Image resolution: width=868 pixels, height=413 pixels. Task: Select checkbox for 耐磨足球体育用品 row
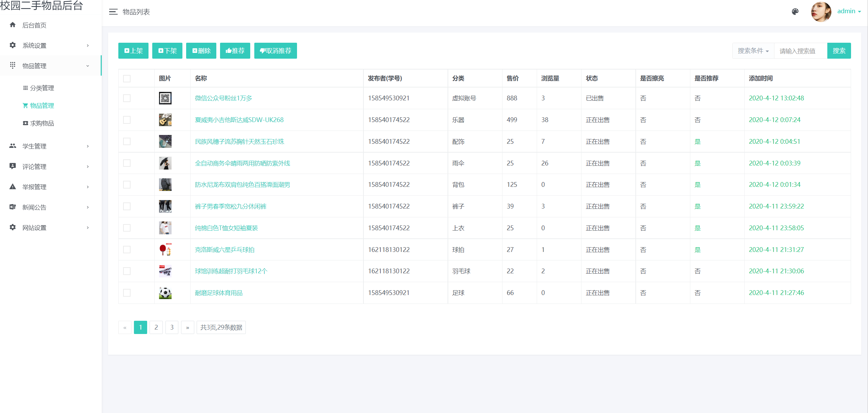pos(127,293)
